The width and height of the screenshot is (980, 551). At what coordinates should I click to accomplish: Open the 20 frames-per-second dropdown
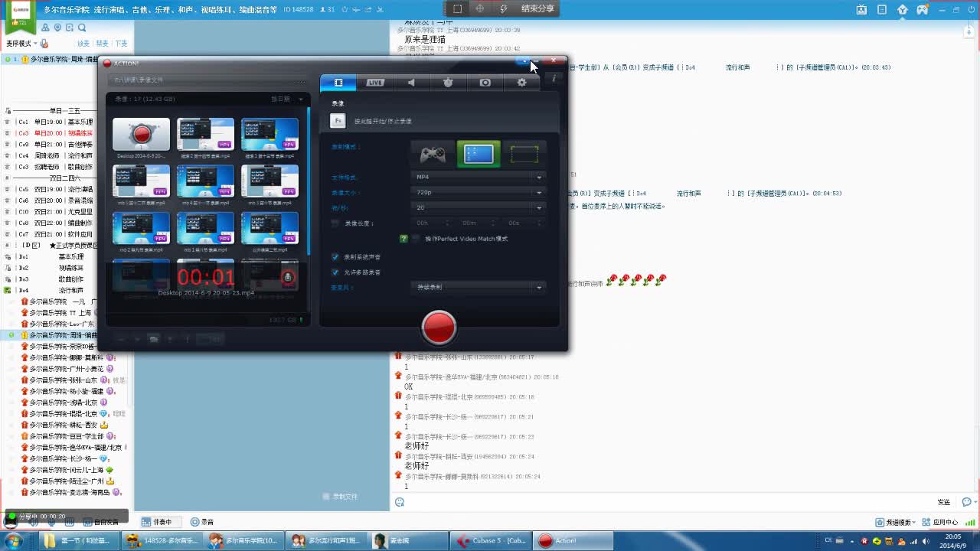(479, 207)
